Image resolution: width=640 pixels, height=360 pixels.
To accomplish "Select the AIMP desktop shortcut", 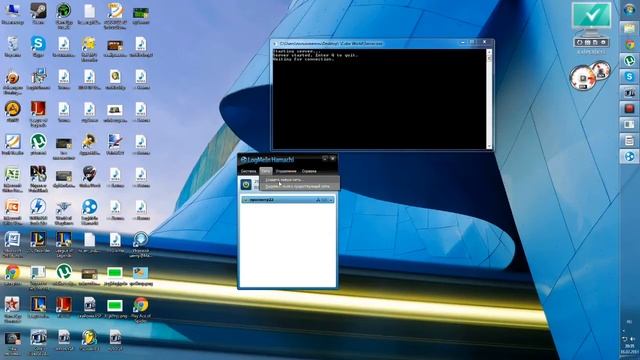I will [12, 112].
